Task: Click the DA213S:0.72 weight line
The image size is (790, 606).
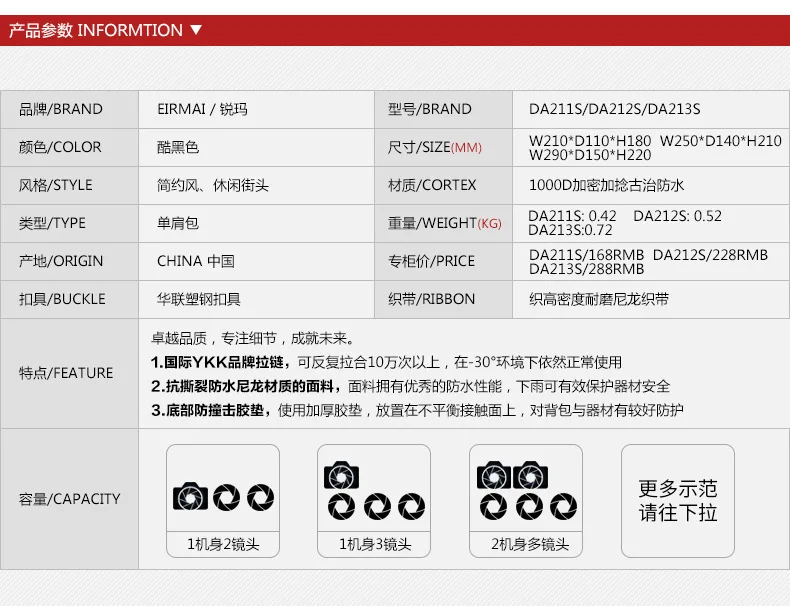Action: point(570,230)
